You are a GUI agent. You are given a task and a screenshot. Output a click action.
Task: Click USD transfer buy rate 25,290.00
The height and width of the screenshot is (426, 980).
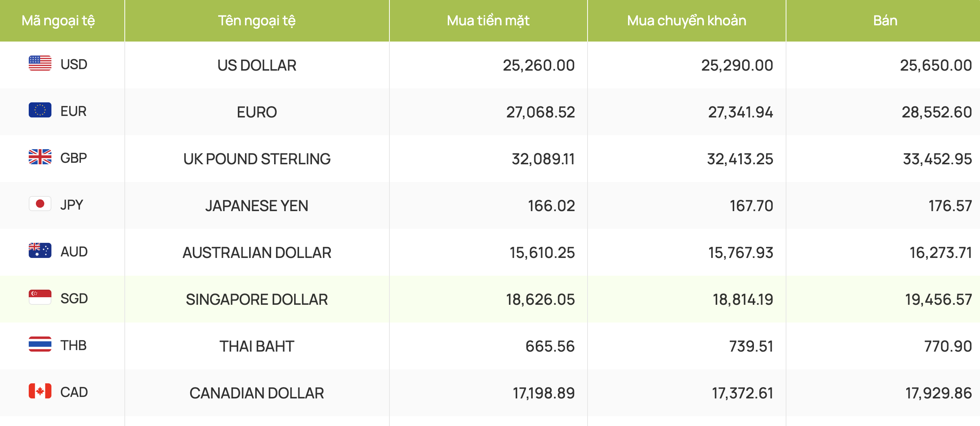click(737, 65)
